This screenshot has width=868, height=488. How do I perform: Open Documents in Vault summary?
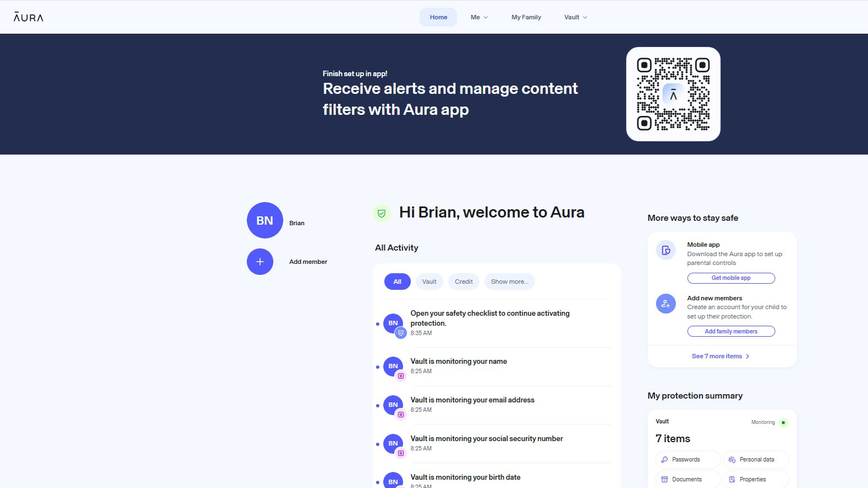point(688,479)
